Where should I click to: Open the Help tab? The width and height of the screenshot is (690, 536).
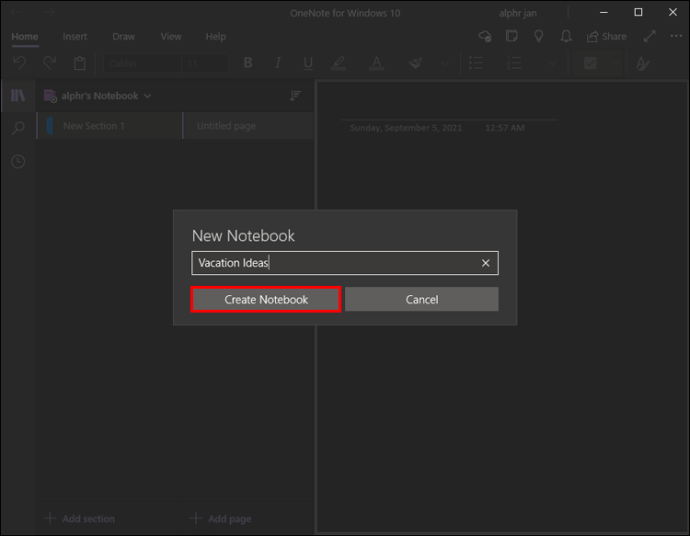point(216,37)
